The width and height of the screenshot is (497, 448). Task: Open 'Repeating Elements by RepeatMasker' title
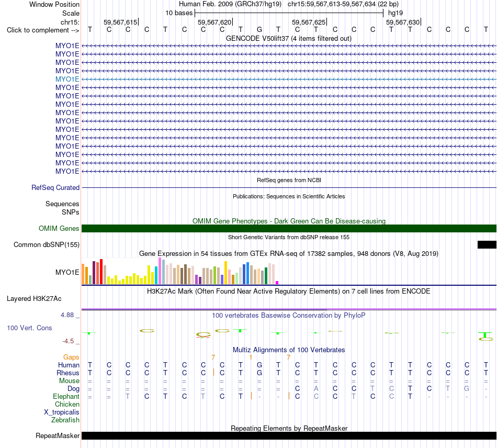[x=289, y=428]
